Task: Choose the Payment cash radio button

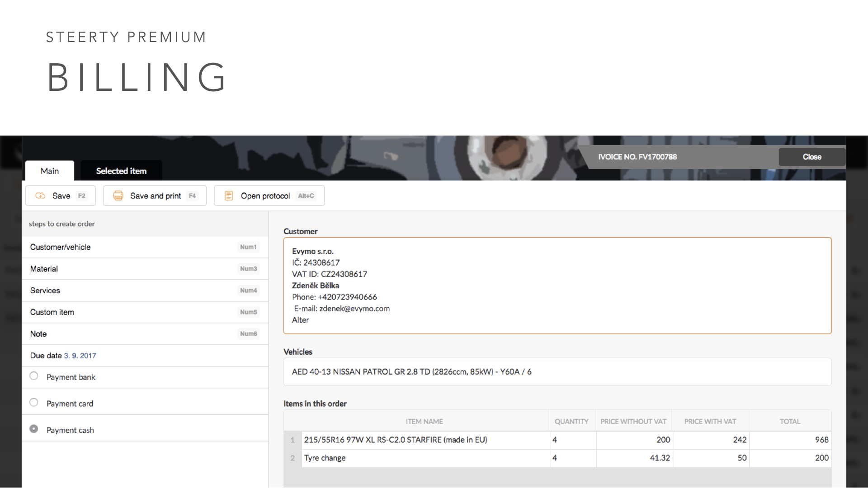Action: pyautogui.click(x=34, y=429)
